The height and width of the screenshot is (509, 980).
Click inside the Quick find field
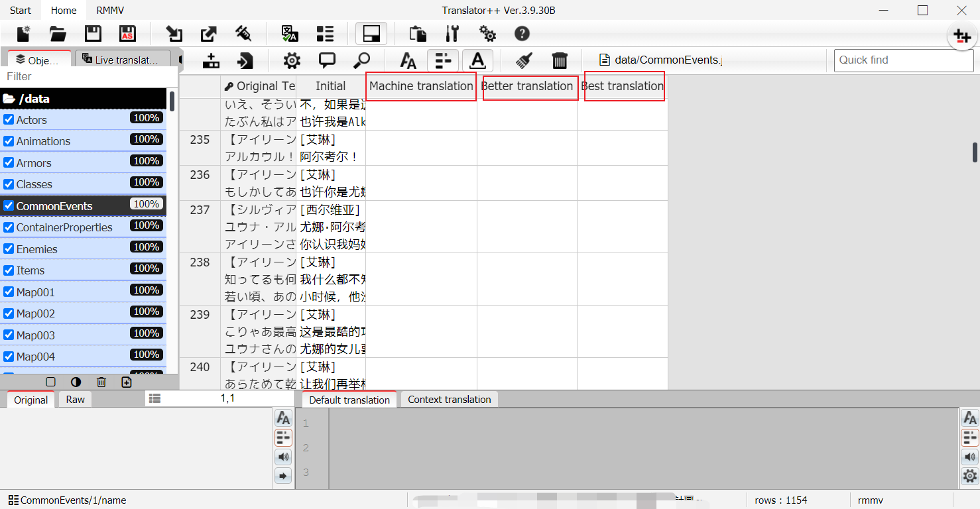(903, 60)
